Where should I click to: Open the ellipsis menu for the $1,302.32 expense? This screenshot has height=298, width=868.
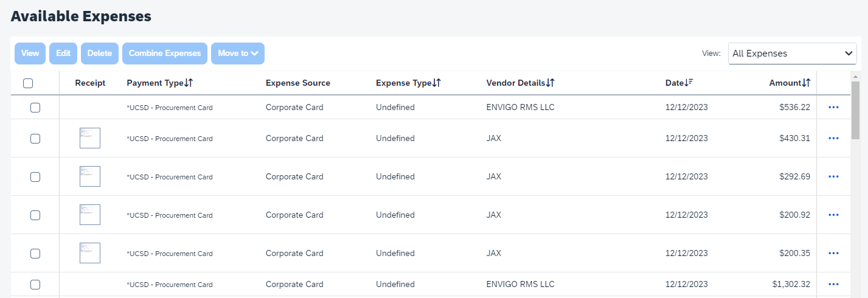coord(833,284)
